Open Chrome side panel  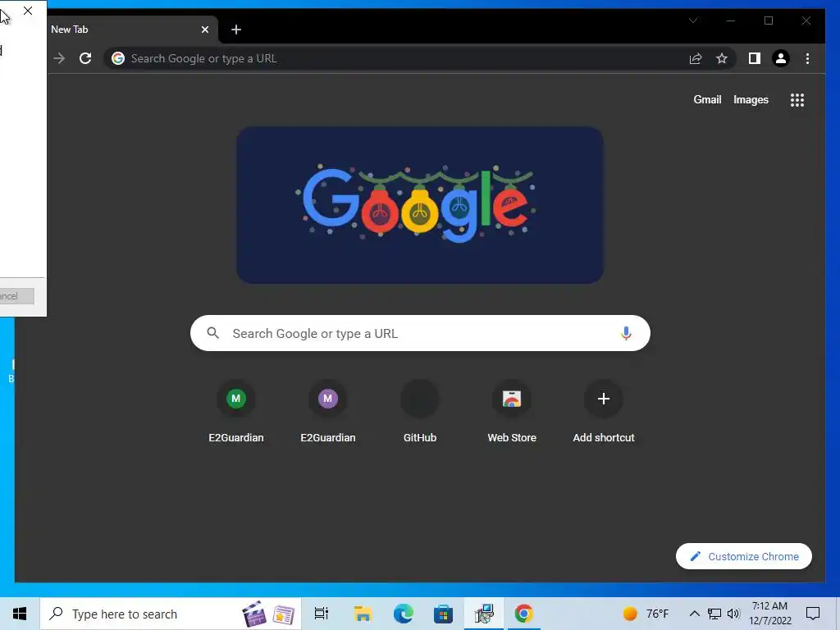(755, 58)
